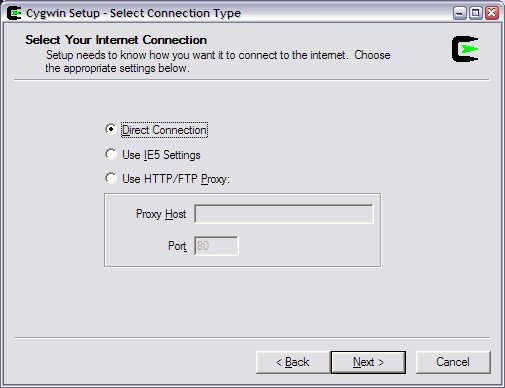The image size is (505, 388).
Task: Focus the Port field showing 80
Action: click(216, 246)
